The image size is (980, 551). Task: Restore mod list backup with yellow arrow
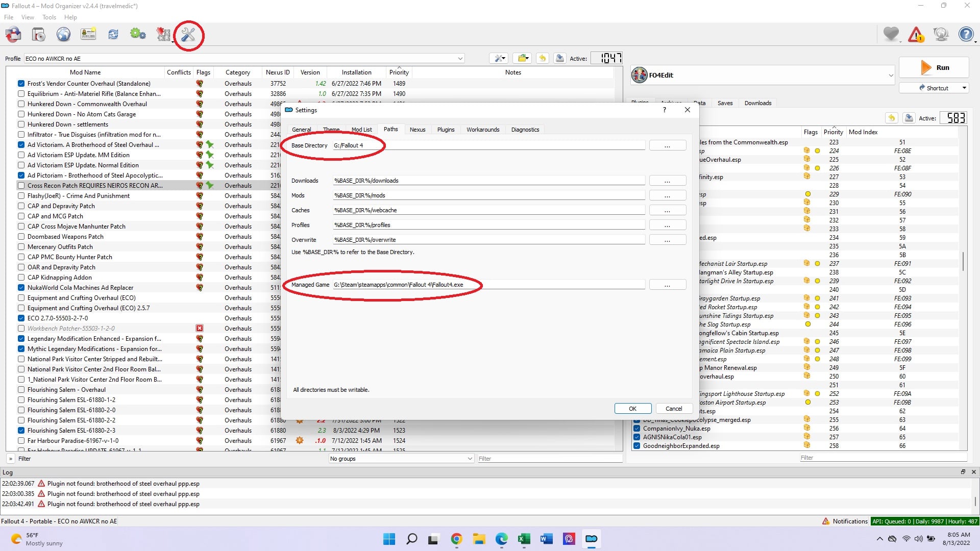(543, 58)
